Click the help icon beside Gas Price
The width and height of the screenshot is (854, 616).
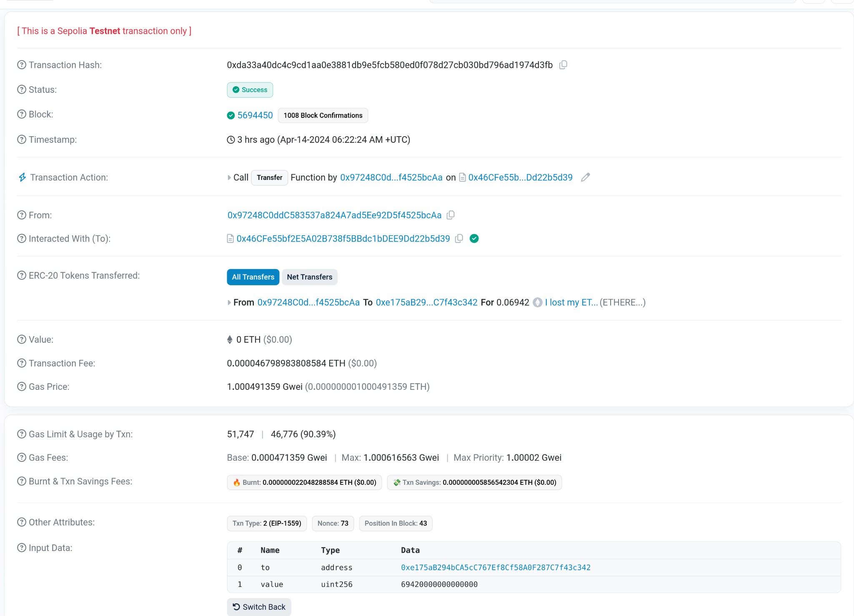pyautogui.click(x=22, y=387)
